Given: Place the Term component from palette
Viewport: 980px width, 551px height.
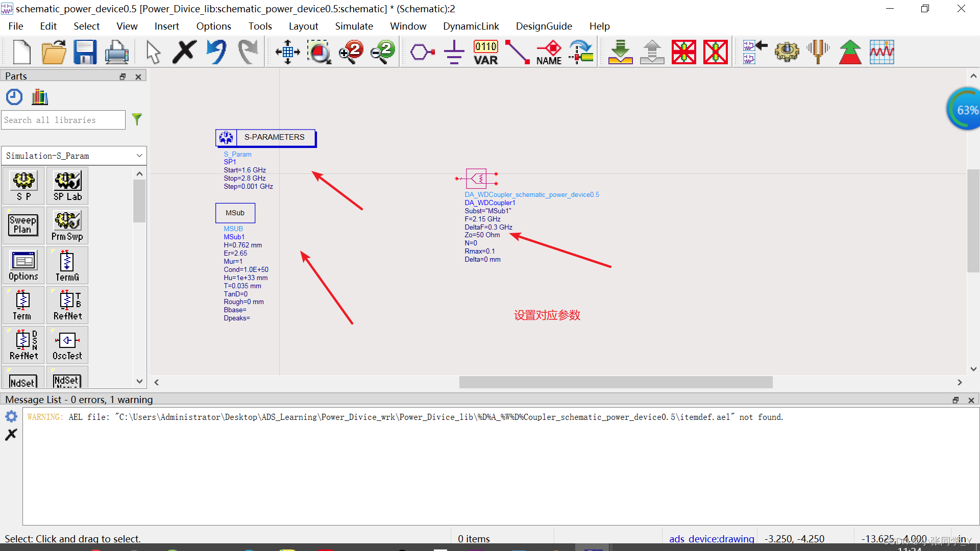Looking at the screenshot, I should point(23,305).
